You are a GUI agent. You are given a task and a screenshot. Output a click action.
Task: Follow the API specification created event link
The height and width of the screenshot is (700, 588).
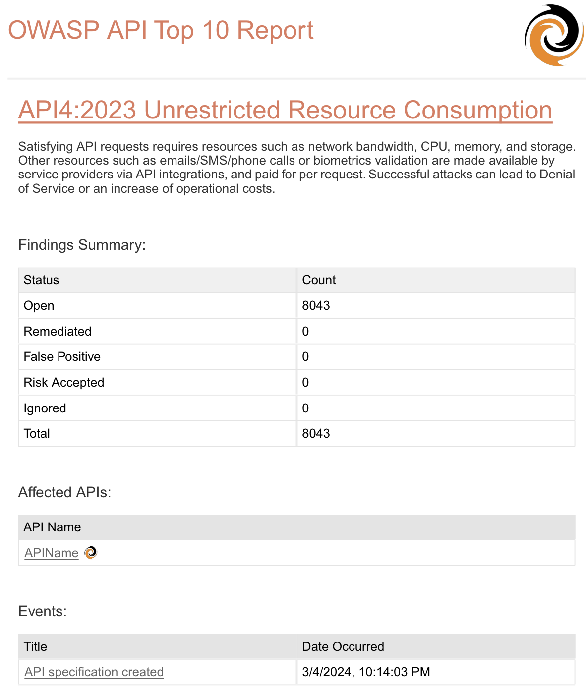[x=94, y=672]
